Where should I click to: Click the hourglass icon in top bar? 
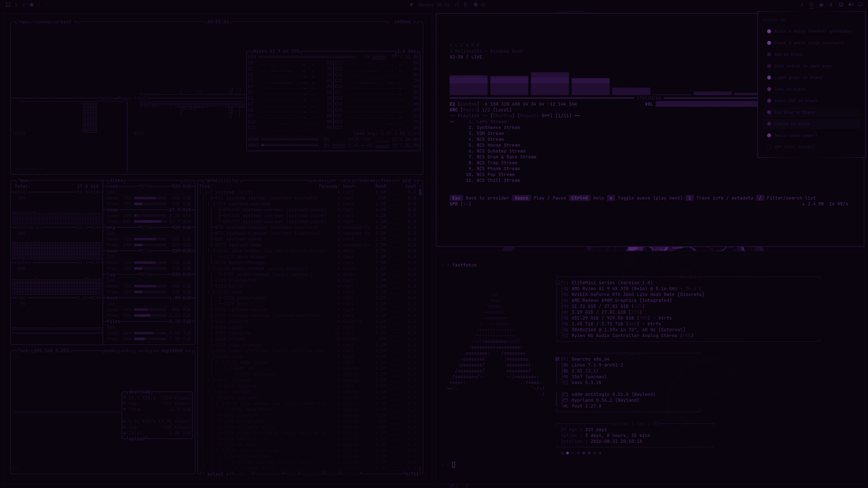click(x=465, y=5)
